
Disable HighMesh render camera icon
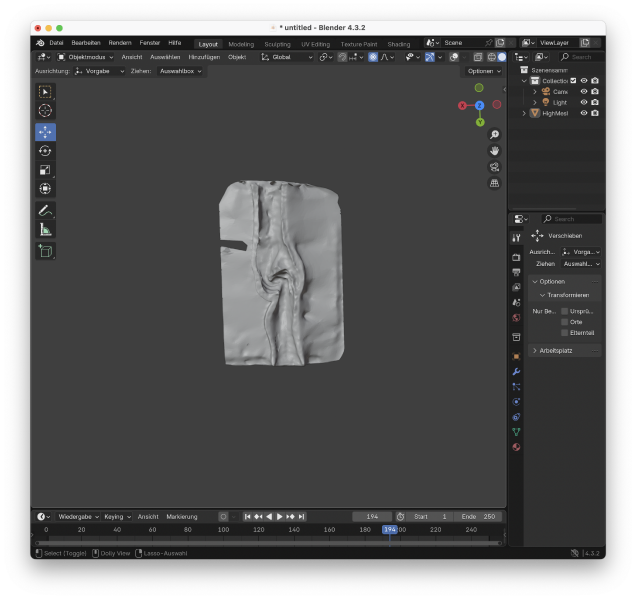pyautogui.click(x=595, y=113)
